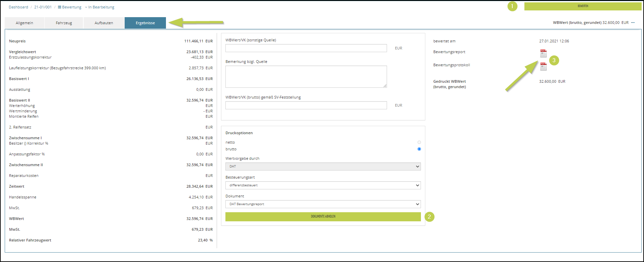Image resolution: width=644 pixels, height=262 pixels.
Task: Open the Aufbauten tab
Action: coord(104,23)
